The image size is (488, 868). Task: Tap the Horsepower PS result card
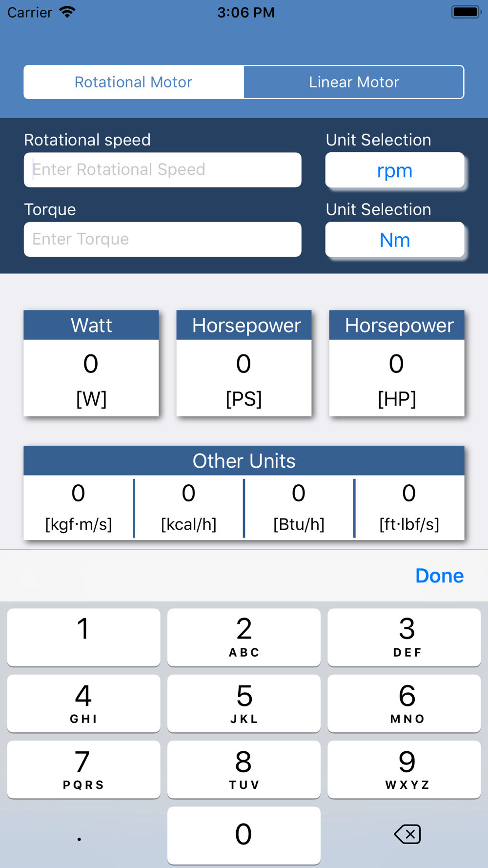[x=244, y=364]
